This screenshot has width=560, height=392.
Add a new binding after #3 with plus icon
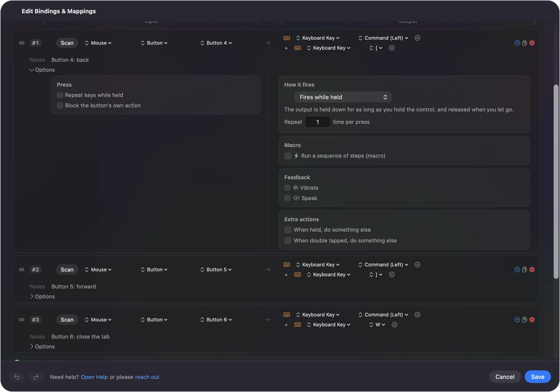[x=517, y=320]
